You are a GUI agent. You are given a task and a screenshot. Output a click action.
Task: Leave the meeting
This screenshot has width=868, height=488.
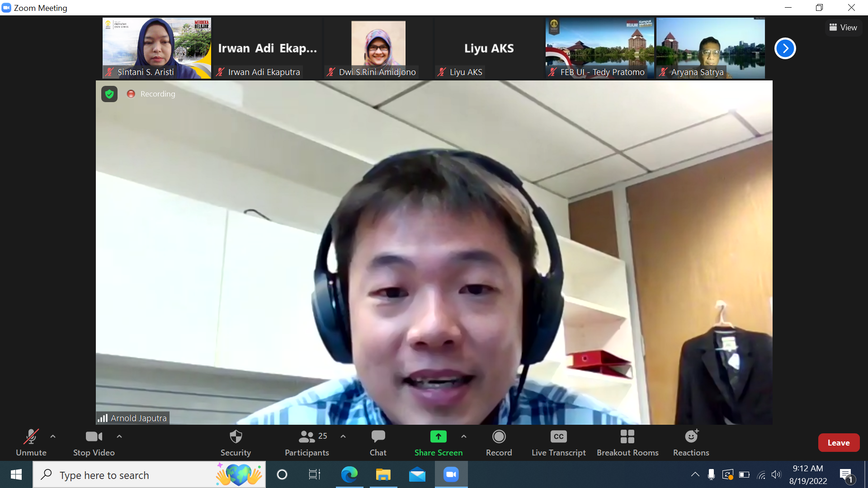(x=838, y=443)
